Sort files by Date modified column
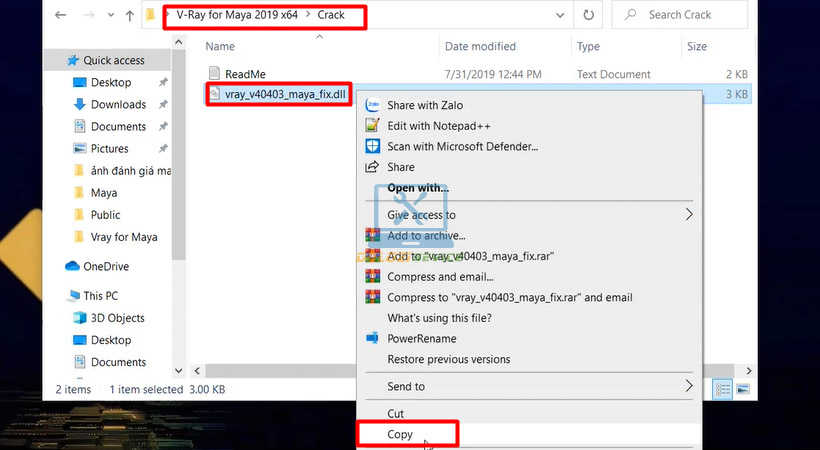Viewport: 820px width, 450px height. click(x=480, y=46)
